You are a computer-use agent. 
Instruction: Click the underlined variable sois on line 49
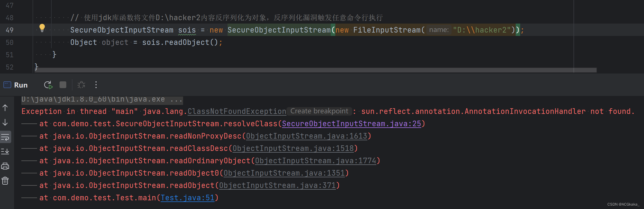pyautogui.click(x=187, y=30)
